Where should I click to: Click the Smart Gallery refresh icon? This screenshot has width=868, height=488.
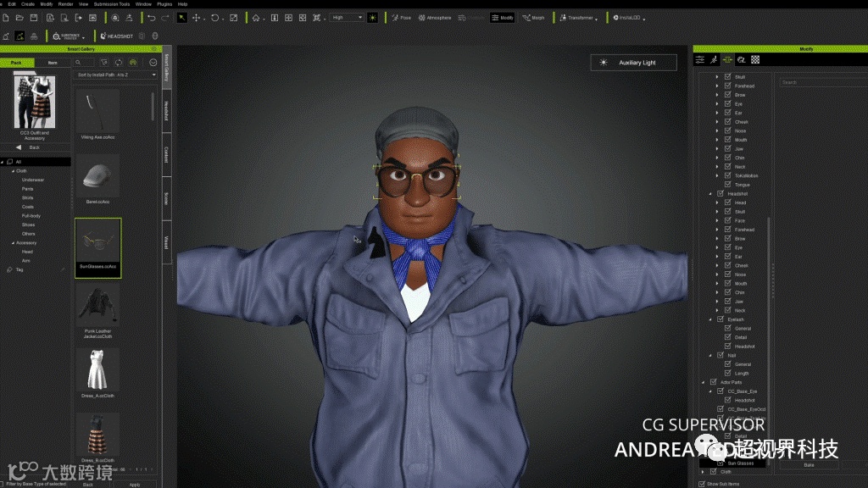119,63
